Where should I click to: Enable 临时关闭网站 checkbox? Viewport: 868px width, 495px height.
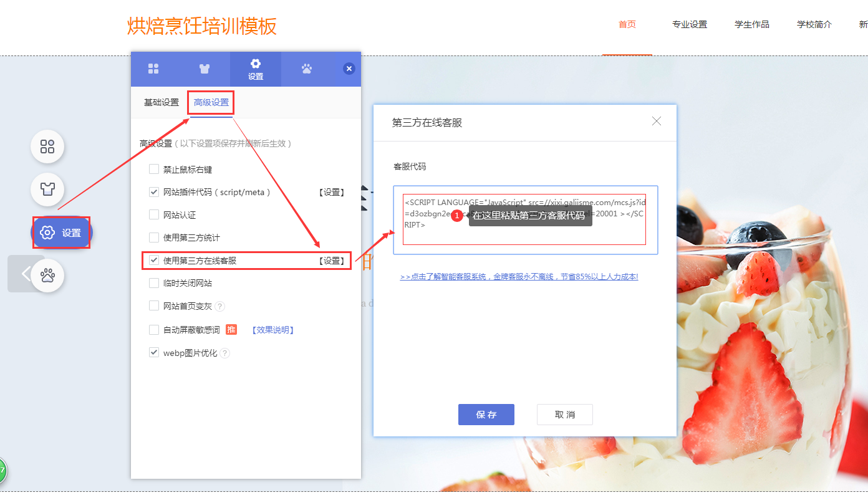(154, 283)
